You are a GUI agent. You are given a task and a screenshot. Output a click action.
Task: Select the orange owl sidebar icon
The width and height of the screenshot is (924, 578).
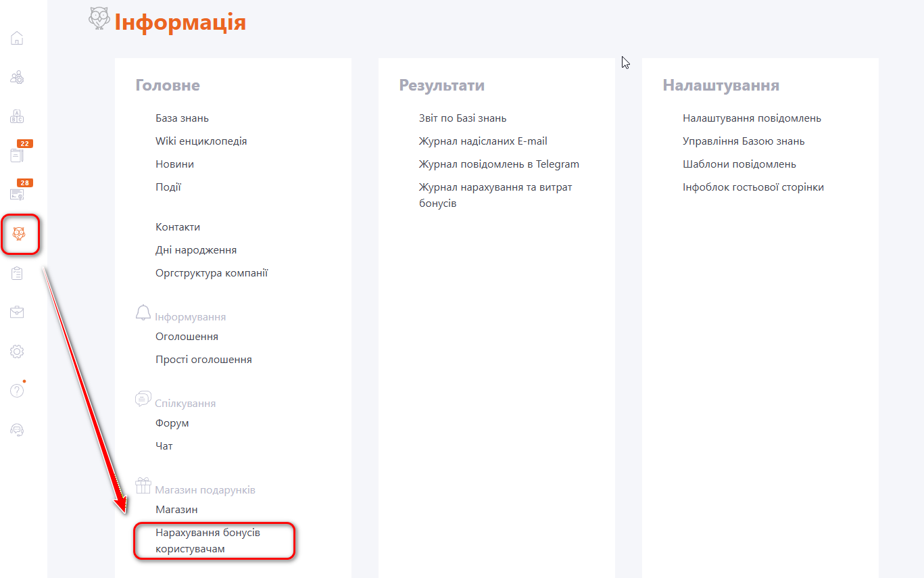(18, 234)
